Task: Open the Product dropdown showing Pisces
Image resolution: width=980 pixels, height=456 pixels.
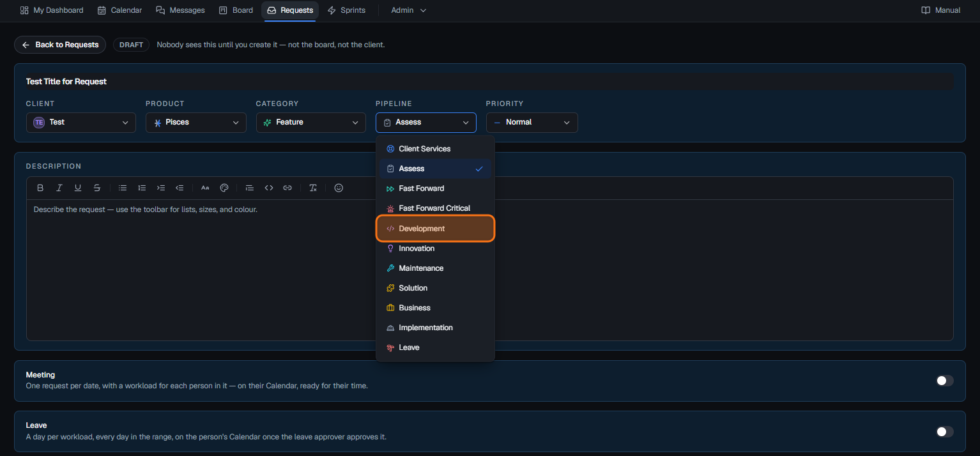Action: [x=196, y=123]
